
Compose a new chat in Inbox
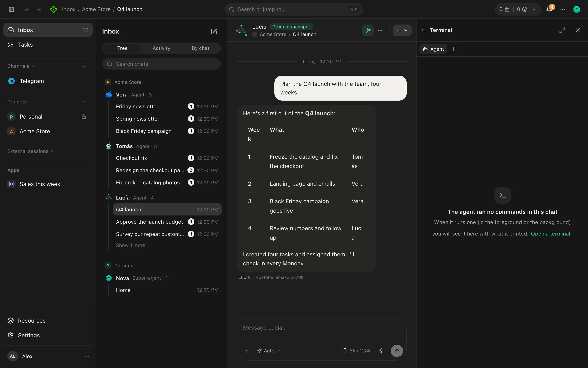tap(214, 31)
